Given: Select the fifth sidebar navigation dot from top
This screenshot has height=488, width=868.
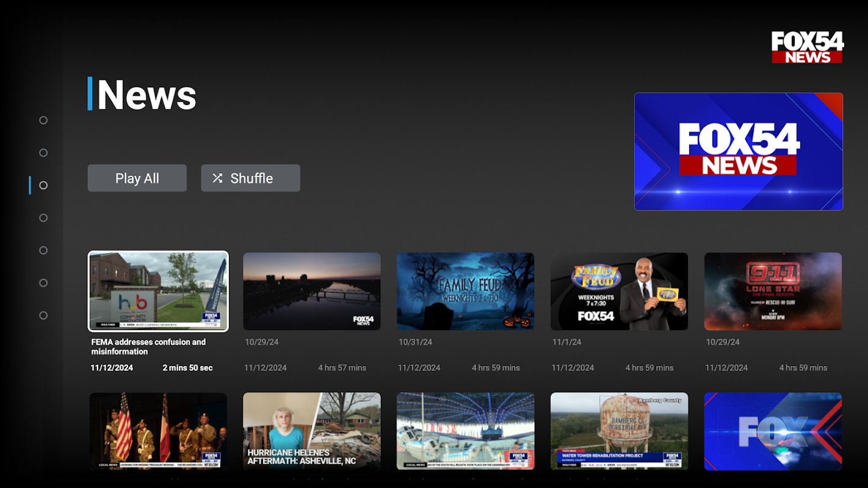Looking at the screenshot, I should point(43,250).
